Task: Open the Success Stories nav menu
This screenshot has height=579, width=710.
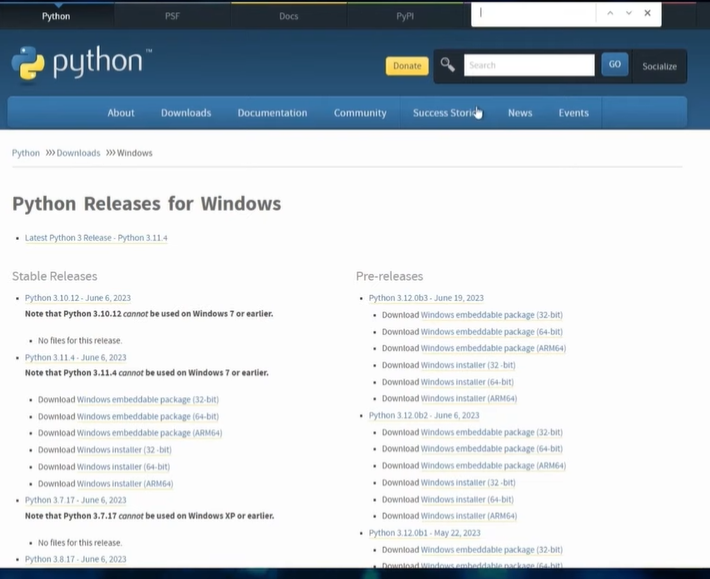Action: click(x=447, y=113)
